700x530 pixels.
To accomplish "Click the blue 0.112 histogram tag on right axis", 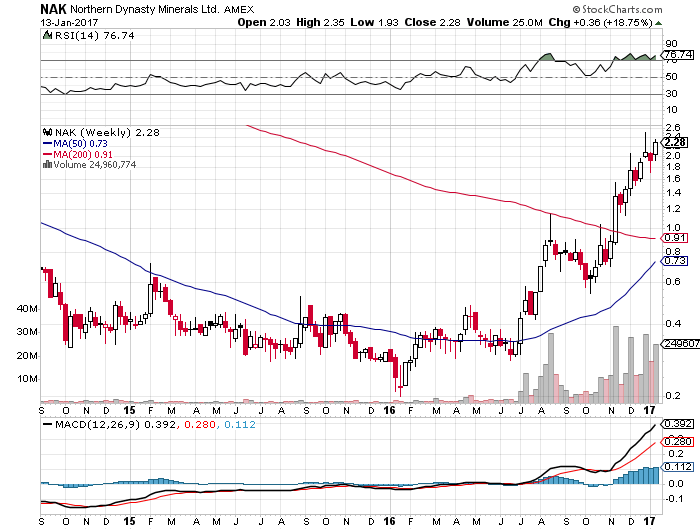I will (x=678, y=467).
